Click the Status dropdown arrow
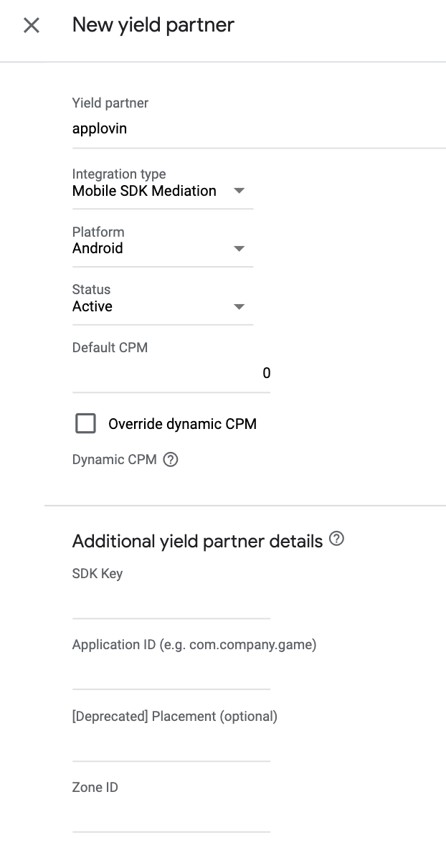The height and width of the screenshot is (868, 446). click(x=239, y=307)
